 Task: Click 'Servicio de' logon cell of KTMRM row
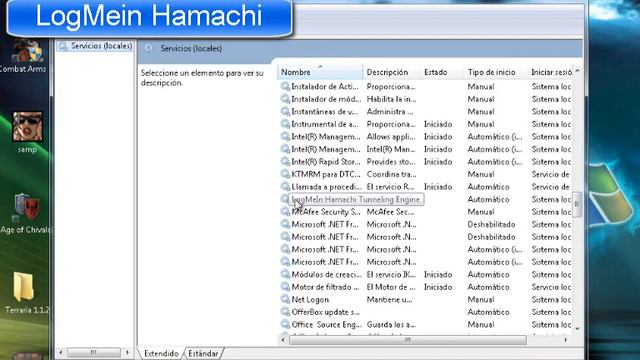550,174
